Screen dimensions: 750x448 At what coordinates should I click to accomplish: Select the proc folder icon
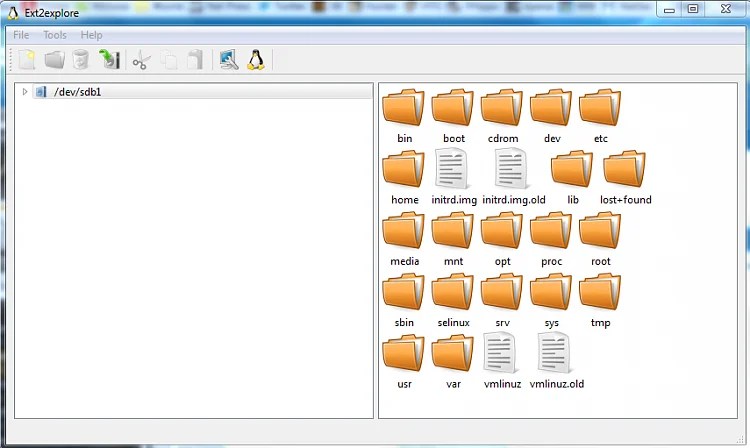tap(551, 230)
